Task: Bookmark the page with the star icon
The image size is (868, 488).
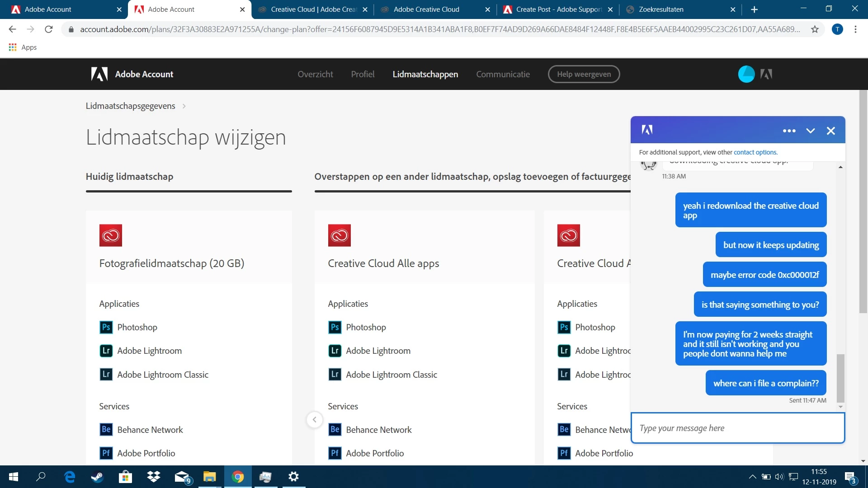Action: tap(815, 29)
